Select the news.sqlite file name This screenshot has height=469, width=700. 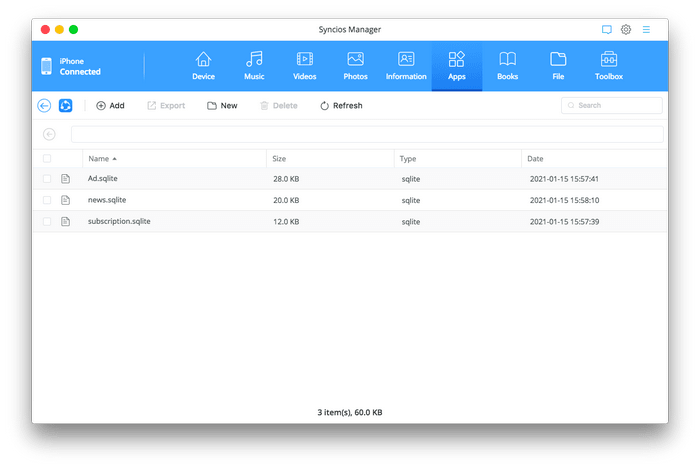coord(107,200)
